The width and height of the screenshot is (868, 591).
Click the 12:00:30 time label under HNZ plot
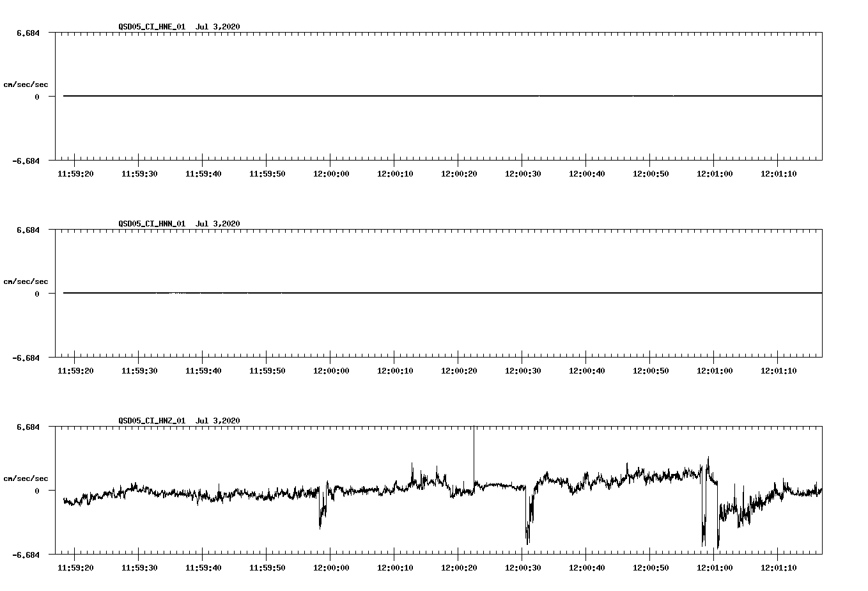523,567
